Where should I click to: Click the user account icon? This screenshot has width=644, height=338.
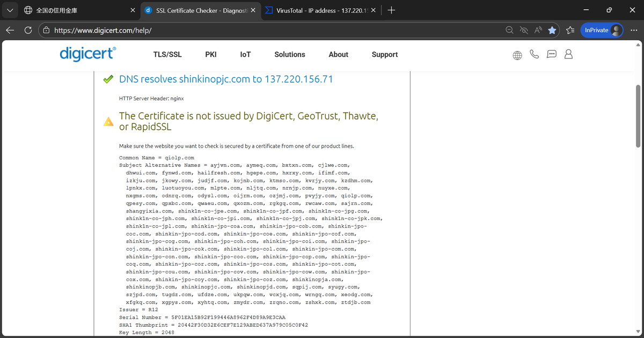[x=569, y=54]
